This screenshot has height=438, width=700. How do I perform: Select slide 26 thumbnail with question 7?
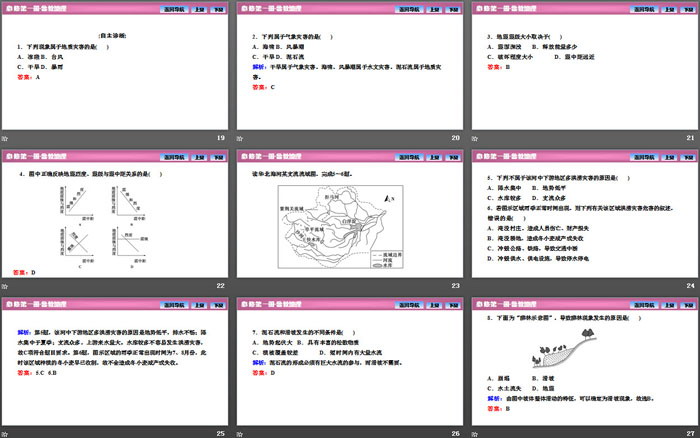(x=350, y=362)
